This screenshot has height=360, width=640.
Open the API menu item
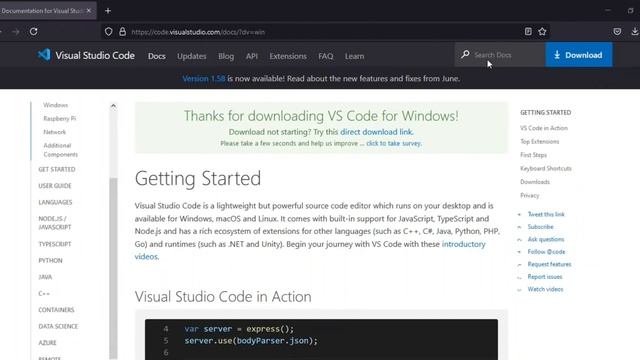pos(251,56)
